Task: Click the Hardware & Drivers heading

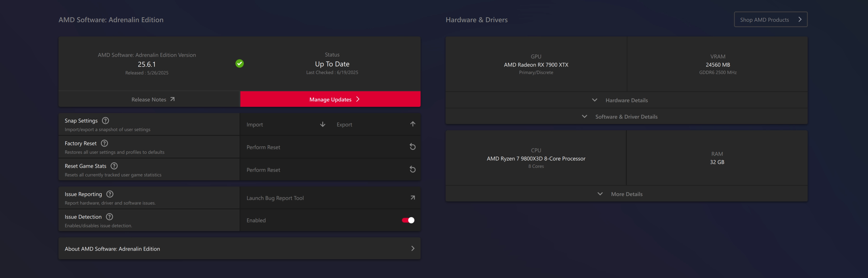Action: point(477,20)
